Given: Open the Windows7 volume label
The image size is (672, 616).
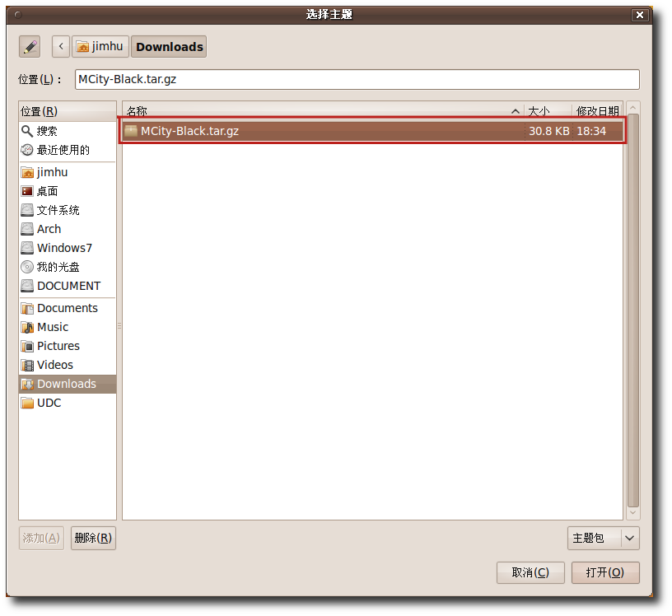Looking at the screenshot, I should pyautogui.click(x=64, y=248).
